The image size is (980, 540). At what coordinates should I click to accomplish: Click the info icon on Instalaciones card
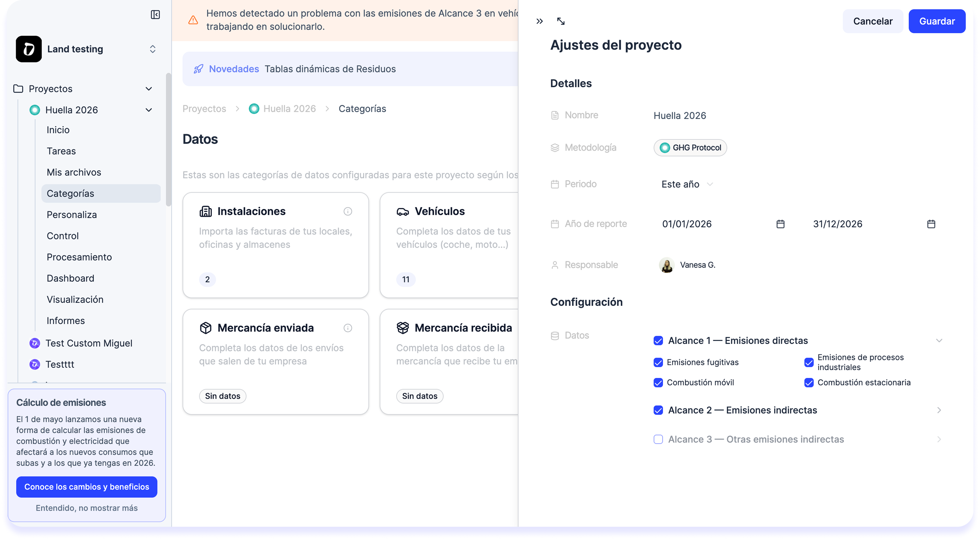coord(348,211)
